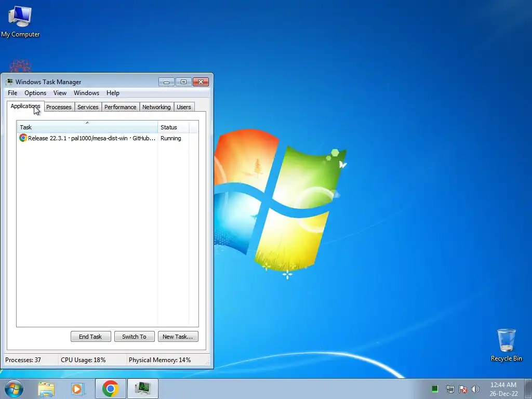532x399 pixels.
Task: Switch to the Services tab
Action: 88,107
